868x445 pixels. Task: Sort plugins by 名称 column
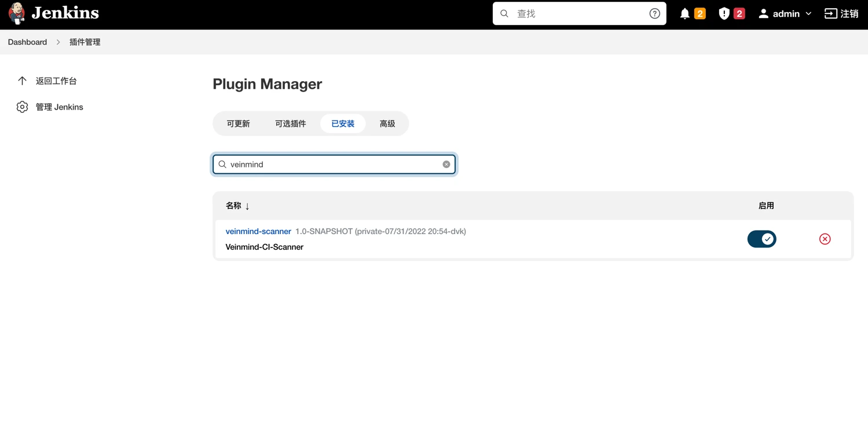tap(237, 206)
